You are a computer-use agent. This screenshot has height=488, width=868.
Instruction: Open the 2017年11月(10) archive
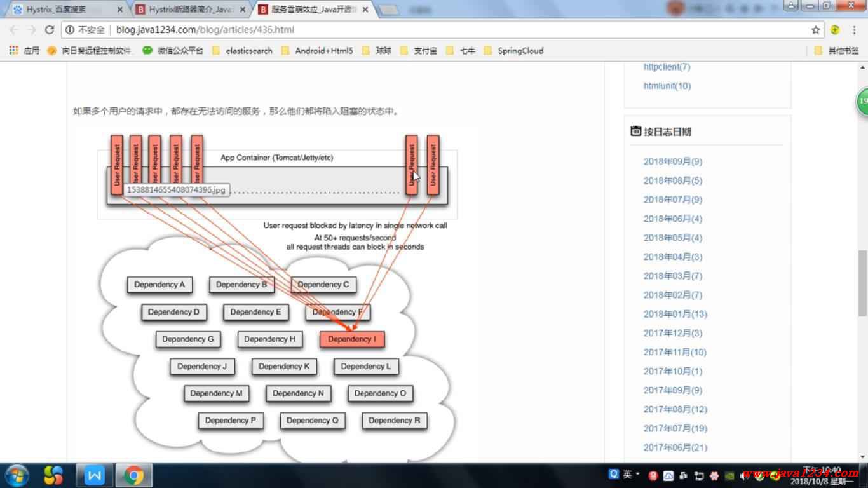point(675,352)
